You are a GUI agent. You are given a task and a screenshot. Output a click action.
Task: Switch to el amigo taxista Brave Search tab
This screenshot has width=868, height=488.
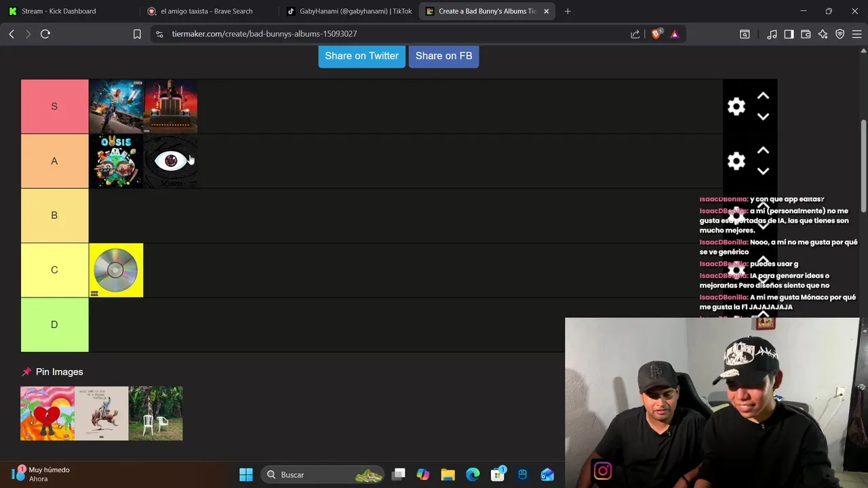pos(206,11)
